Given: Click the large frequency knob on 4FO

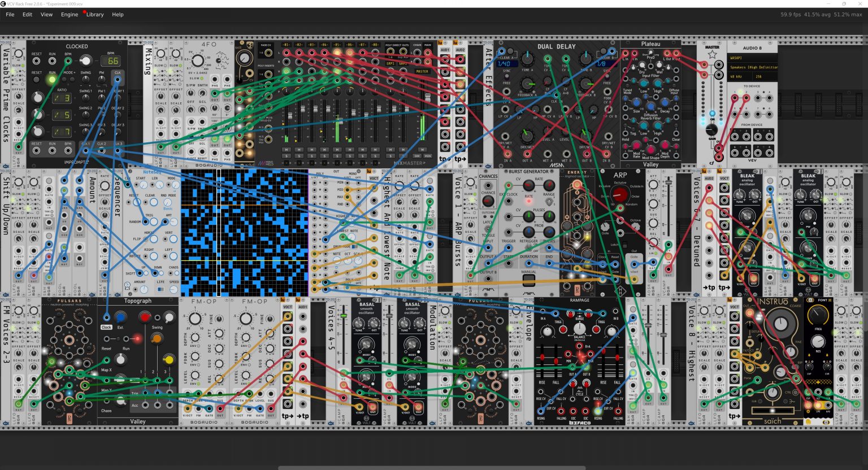Looking at the screenshot, I should (199, 60).
